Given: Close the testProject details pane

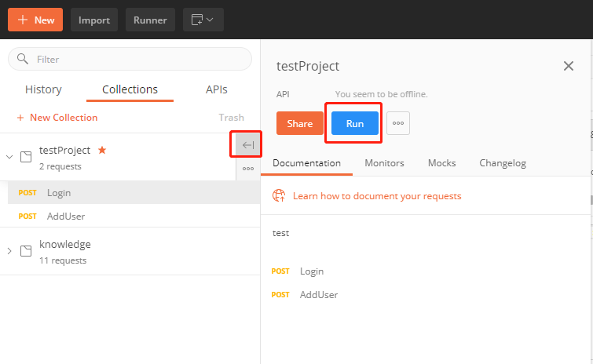Looking at the screenshot, I should click(x=569, y=66).
